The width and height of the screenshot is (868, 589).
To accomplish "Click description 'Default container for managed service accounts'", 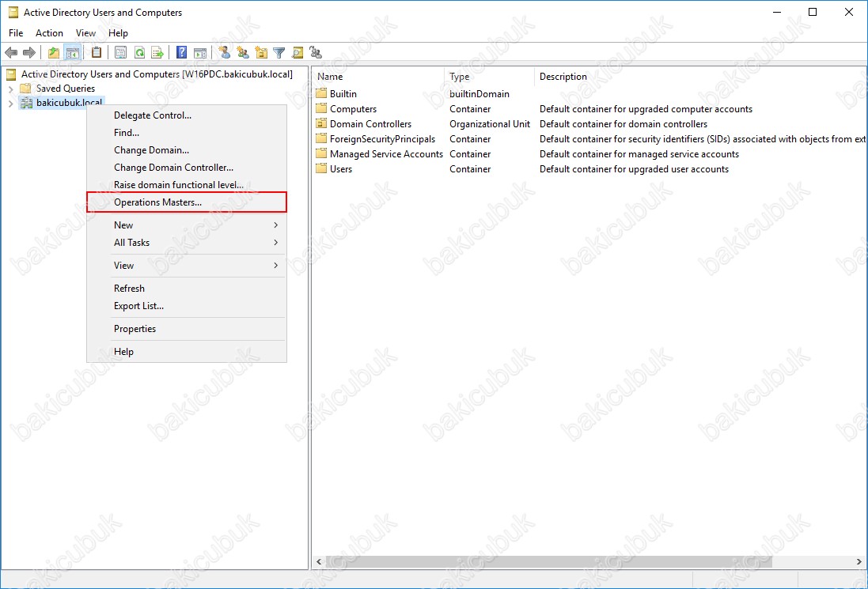I will pos(639,154).
